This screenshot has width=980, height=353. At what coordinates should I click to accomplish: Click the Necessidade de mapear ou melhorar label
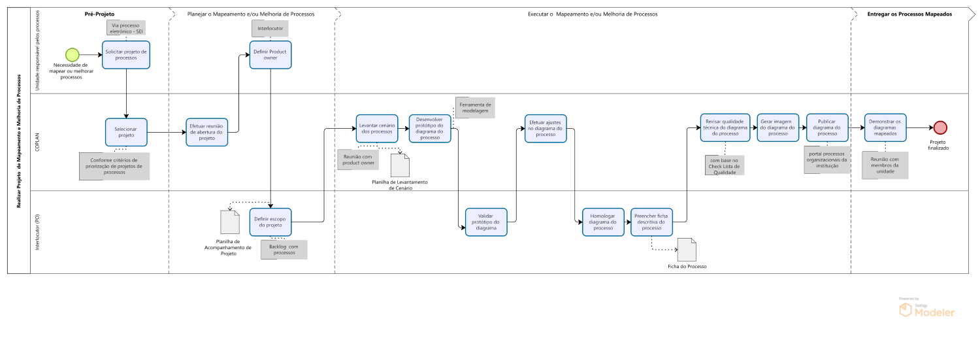[x=71, y=71]
